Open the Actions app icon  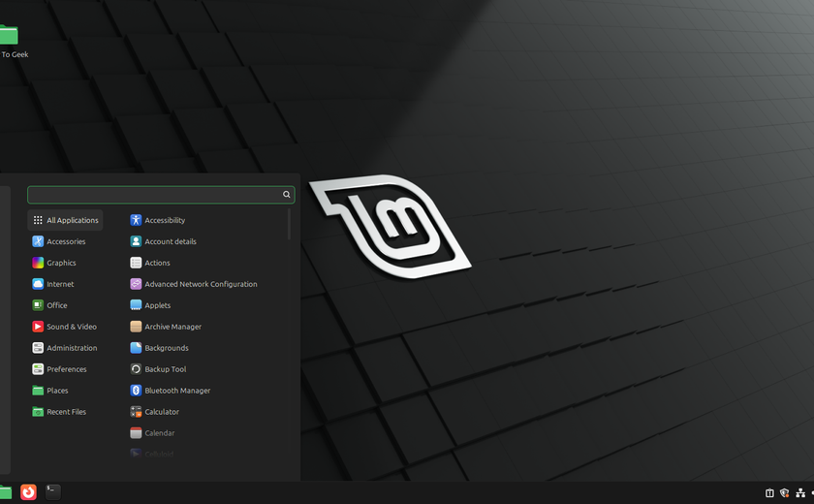click(136, 263)
